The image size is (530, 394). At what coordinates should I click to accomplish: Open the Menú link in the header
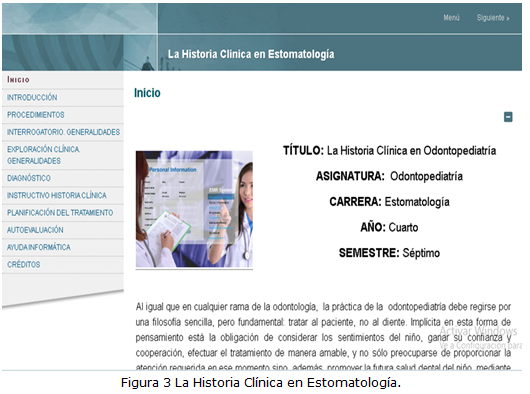coord(451,18)
